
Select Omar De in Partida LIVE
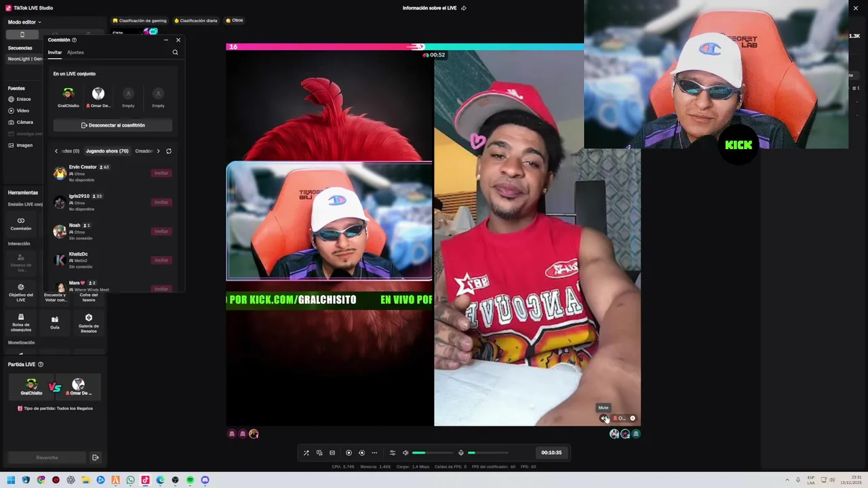coord(79,387)
